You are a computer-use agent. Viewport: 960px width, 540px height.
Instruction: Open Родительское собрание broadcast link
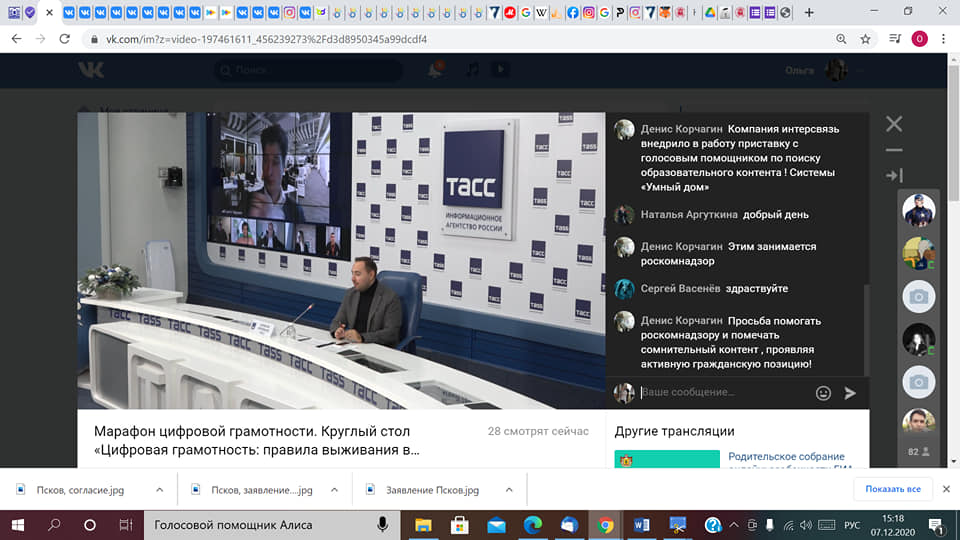pyautogui.click(x=786, y=456)
